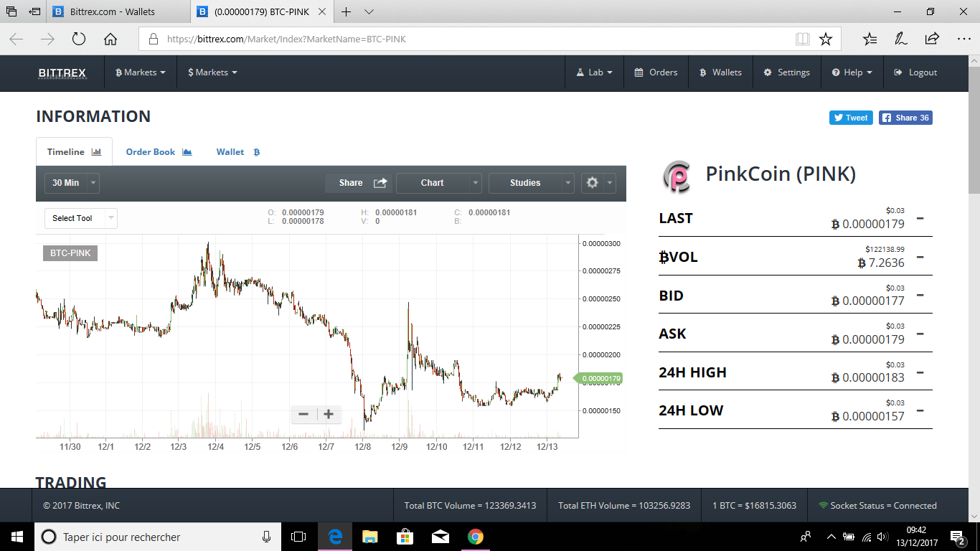Click the green current price marker 0.00000179
The width and height of the screenshot is (980, 551).
[x=600, y=378]
